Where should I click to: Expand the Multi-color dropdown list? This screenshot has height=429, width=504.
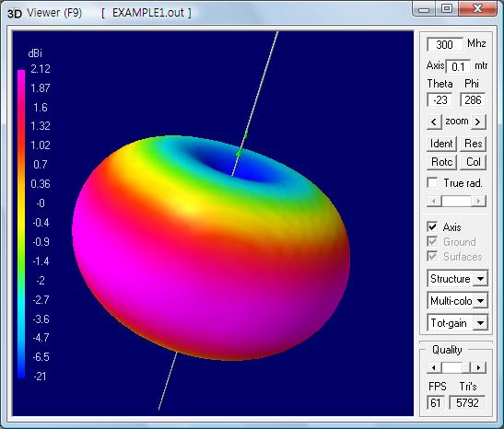[481, 301]
